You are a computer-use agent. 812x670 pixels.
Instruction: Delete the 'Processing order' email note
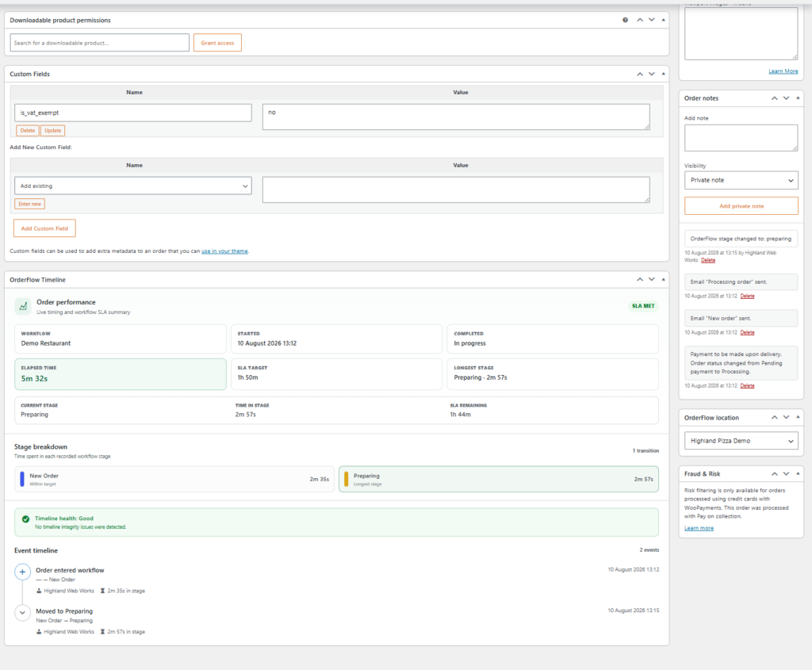coord(747,297)
